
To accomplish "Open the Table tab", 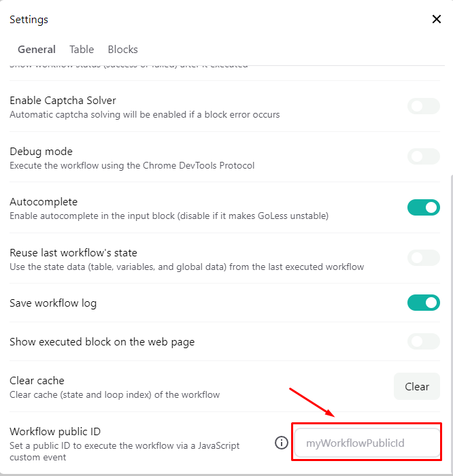I will pos(82,50).
